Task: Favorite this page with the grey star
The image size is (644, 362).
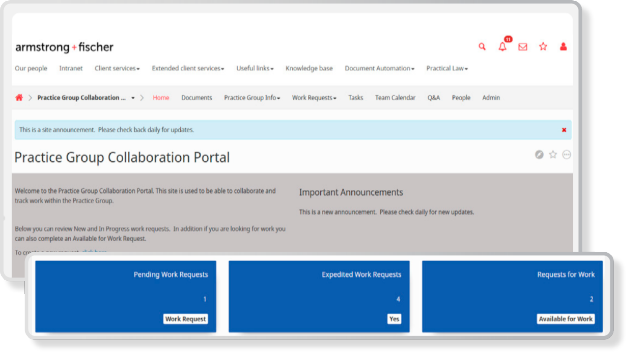Action: point(553,155)
